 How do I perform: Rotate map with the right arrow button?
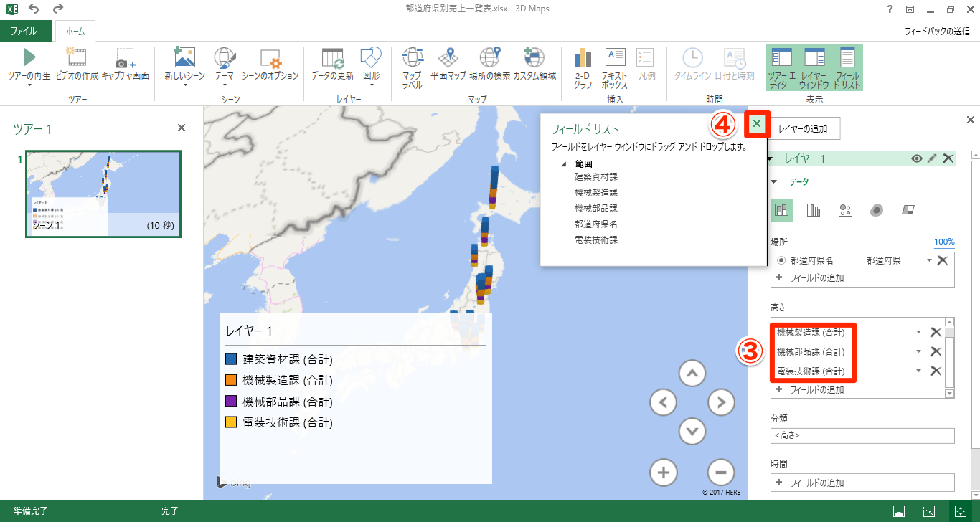click(721, 402)
